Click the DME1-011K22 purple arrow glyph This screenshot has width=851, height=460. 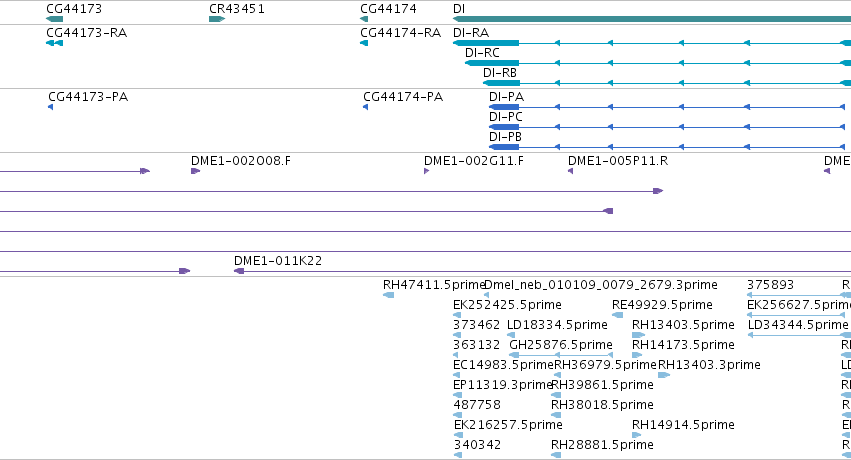[x=239, y=271]
